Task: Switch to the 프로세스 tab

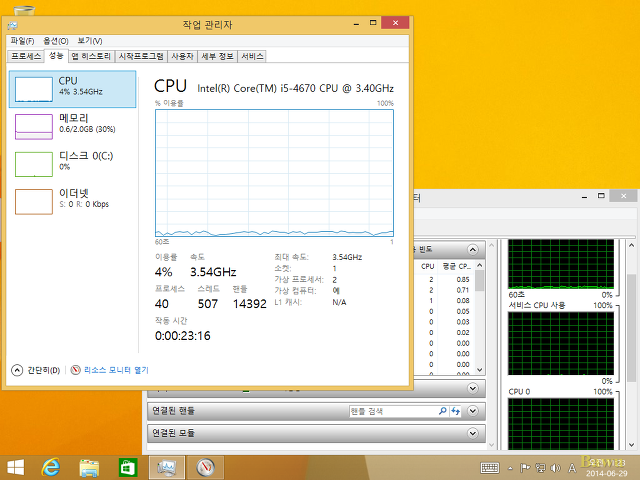Action: pyautogui.click(x=26, y=56)
